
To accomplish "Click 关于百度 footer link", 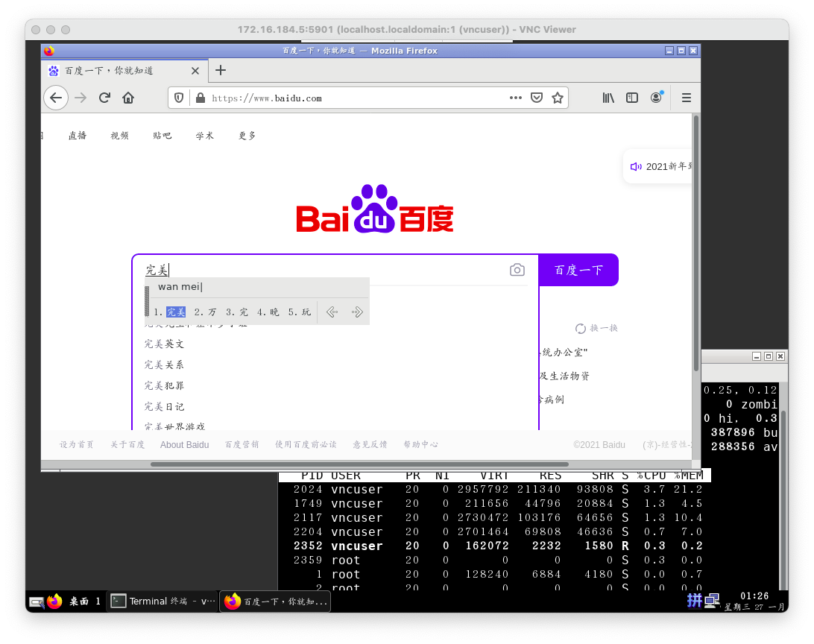I will click(x=127, y=445).
